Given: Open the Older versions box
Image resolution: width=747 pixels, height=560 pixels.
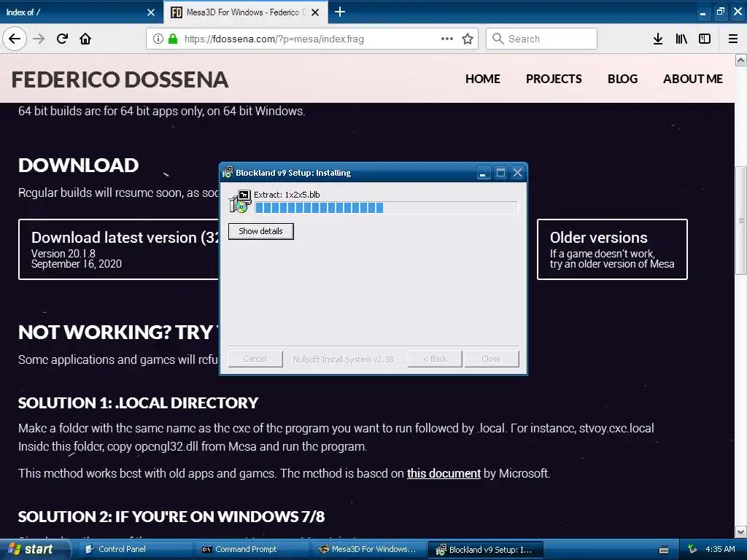Looking at the screenshot, I should click(612, 249).
